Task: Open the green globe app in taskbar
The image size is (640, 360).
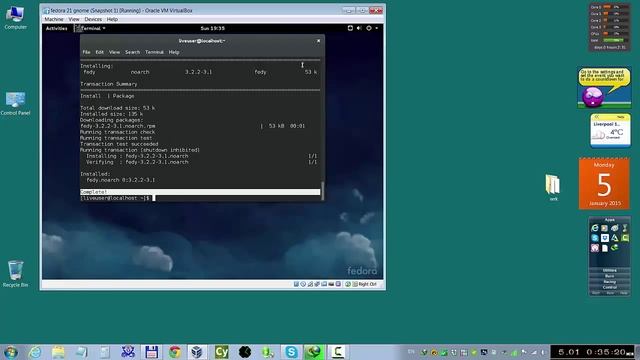Action: [x=314, y=352]
